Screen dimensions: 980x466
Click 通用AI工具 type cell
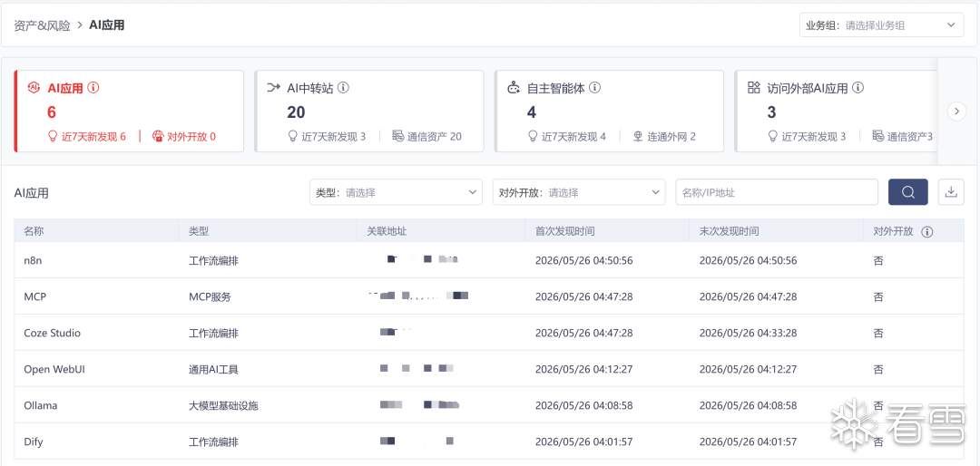click(213, 369)
